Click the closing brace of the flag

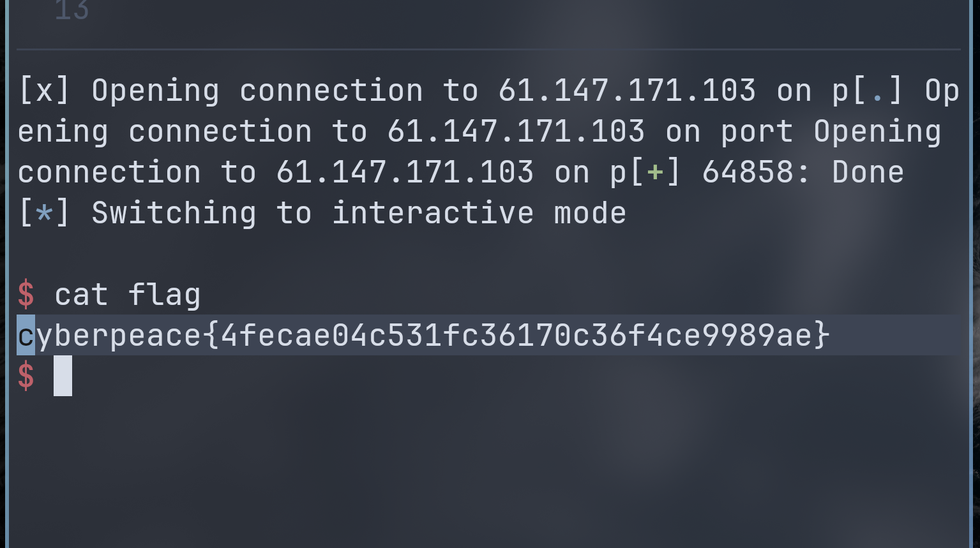(822, 336)
